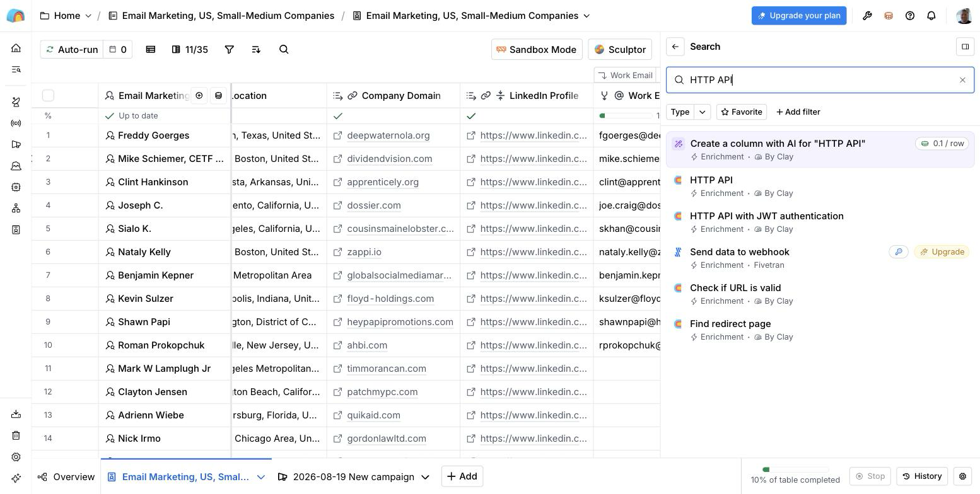
Task: Open the Sculptor button
Action: click(x=620, y=49)
